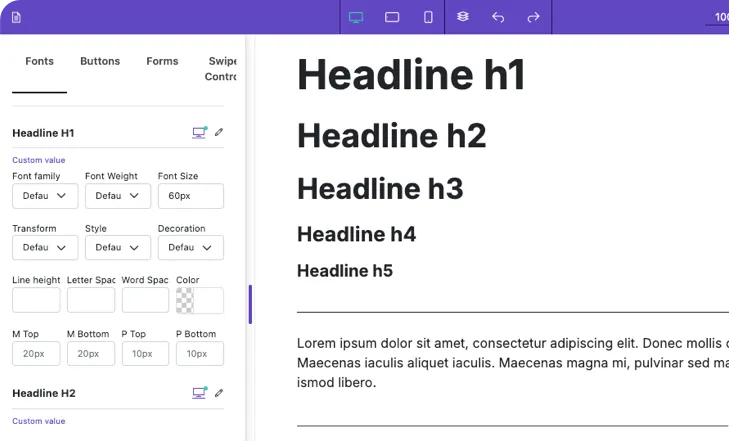Select the Headline h3 preview text
Image resolution: width=729 pixels, height=441 pixels.
pos(380,188)
